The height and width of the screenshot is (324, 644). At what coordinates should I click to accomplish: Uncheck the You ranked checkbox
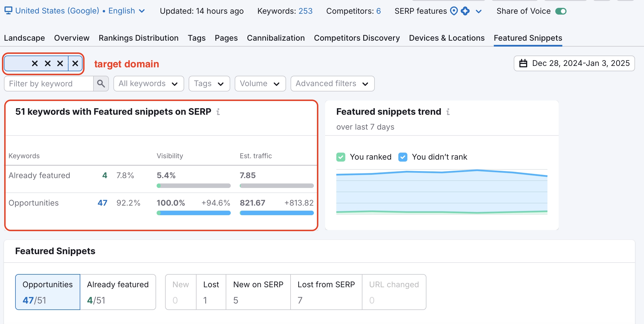[341, 157]
